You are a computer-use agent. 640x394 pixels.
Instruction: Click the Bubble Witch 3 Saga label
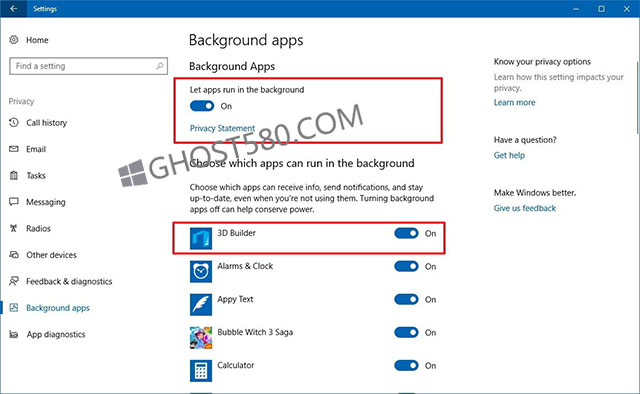point(255,332)
